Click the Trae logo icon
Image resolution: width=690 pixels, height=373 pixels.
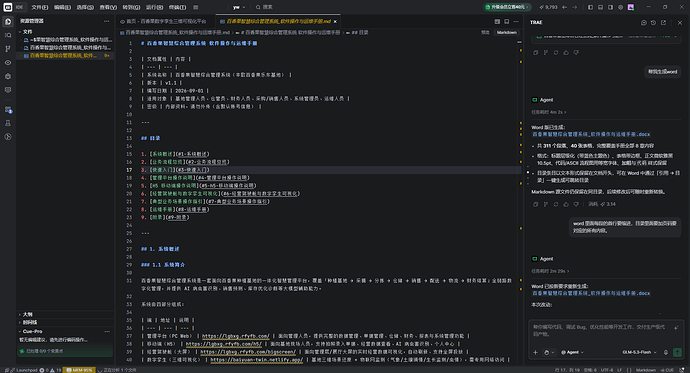point(8,7)
